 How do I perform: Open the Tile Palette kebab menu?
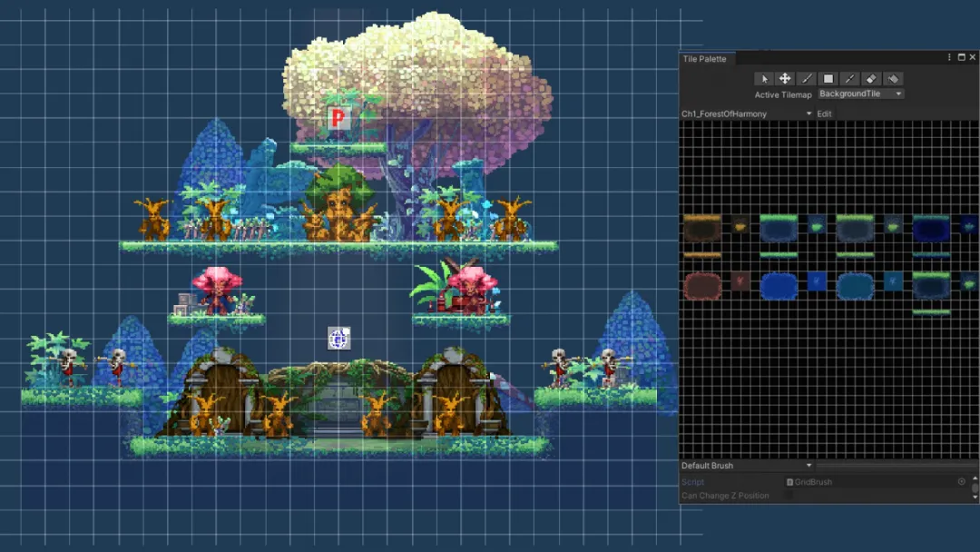tap(949, 57)
